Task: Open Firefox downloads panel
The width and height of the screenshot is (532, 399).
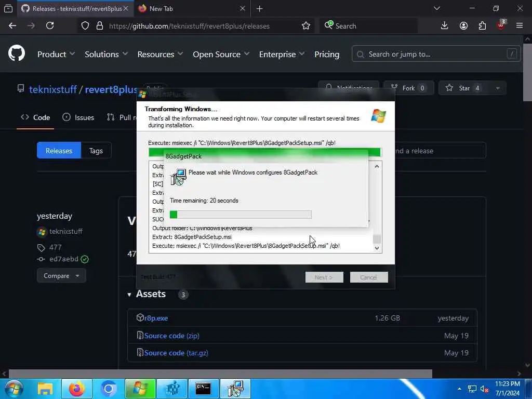Action: tap(444, 26)
